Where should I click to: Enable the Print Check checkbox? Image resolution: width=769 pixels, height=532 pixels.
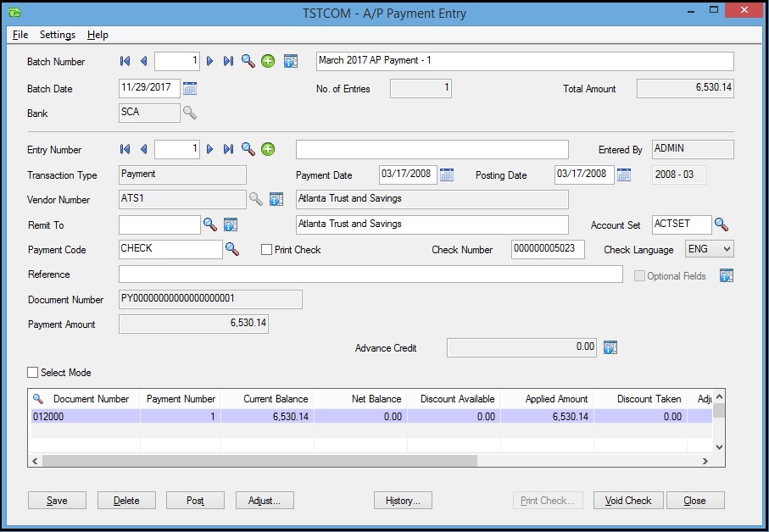pos(267,249)
